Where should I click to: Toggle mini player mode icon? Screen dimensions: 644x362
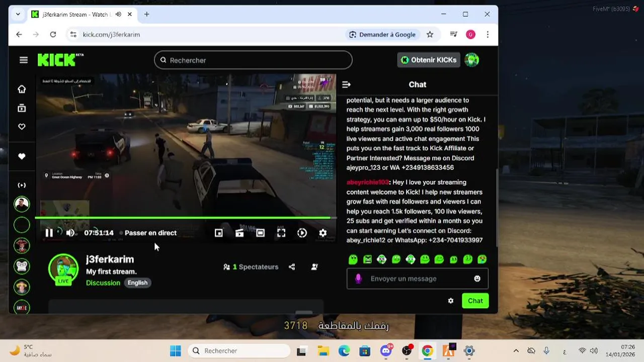218,233
